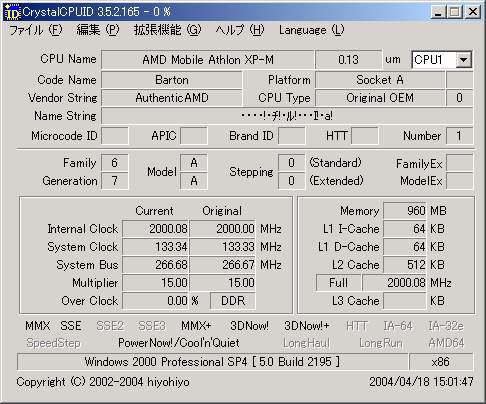Click the MMX feature label
Viewport: 486px width, 404px height.
(38, 326)
